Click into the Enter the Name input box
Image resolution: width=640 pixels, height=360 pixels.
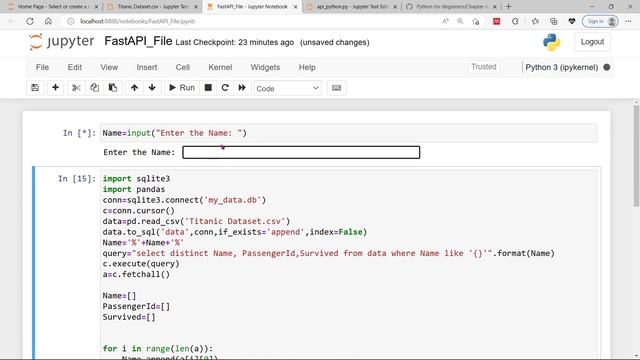point(301,152)
